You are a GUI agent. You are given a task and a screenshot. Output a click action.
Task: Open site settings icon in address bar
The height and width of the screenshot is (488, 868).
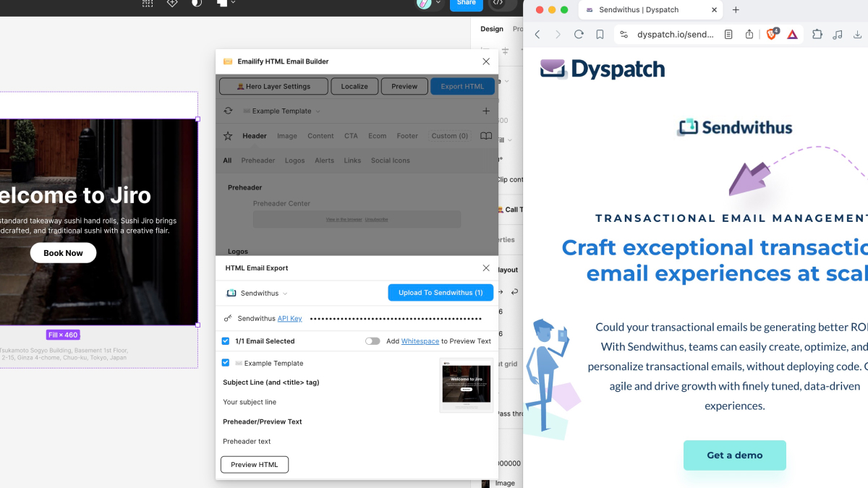[624, 34]
